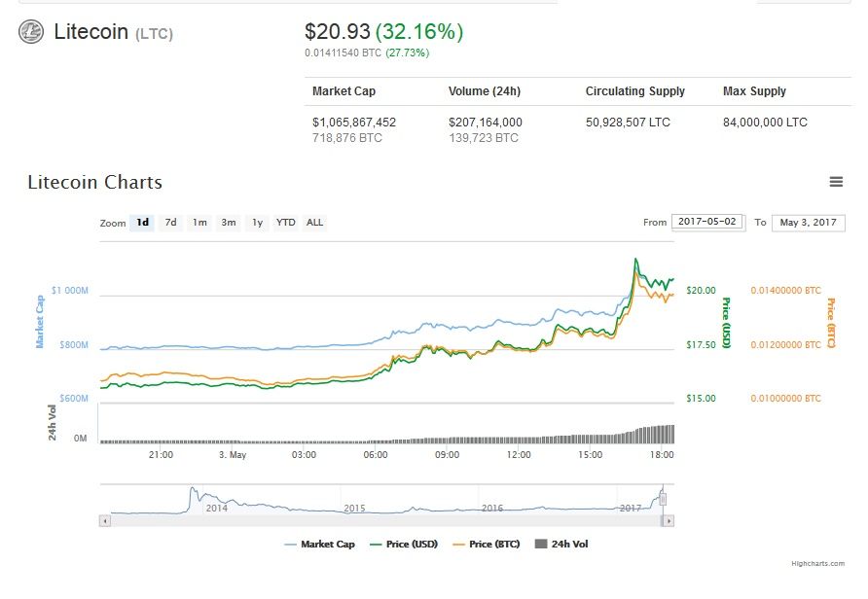Click the 06:00 time axis label
The height and width of the screenshot is (599, 868).
point(376,455)
